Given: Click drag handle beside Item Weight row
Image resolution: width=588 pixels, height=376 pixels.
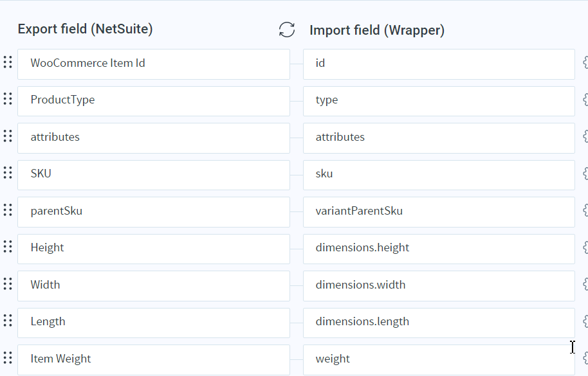Looking at the screenshot, I should [8, 358].
